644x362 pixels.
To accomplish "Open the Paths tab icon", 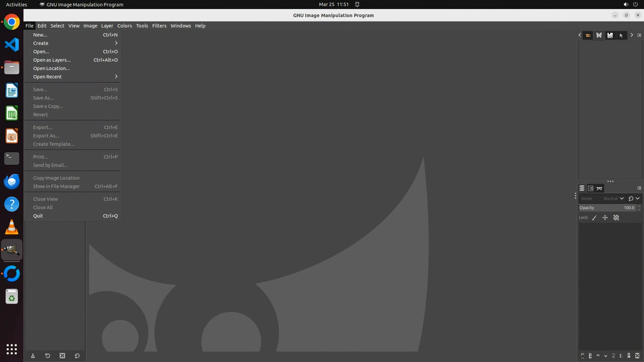I will (x=599, y=188).
